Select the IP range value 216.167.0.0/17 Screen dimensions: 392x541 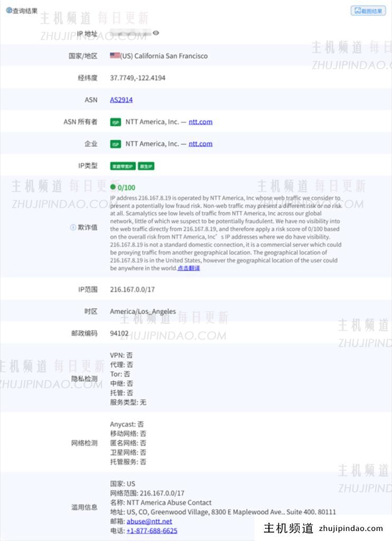[132, 290]
